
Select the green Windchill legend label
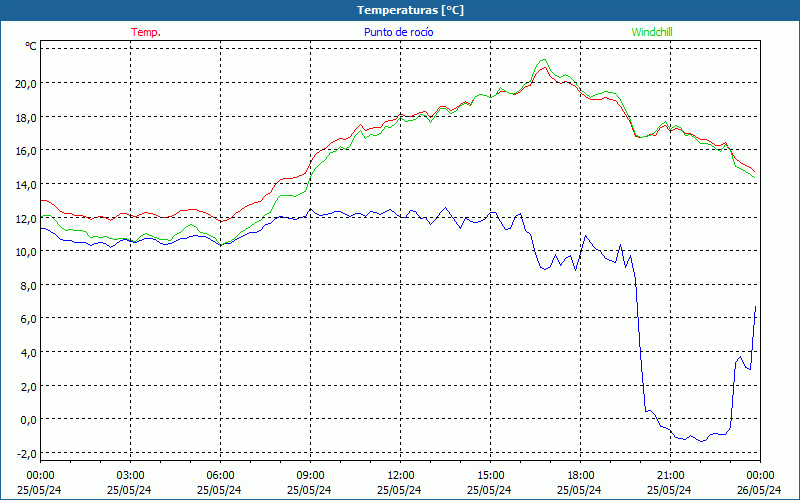coord(652,32)
